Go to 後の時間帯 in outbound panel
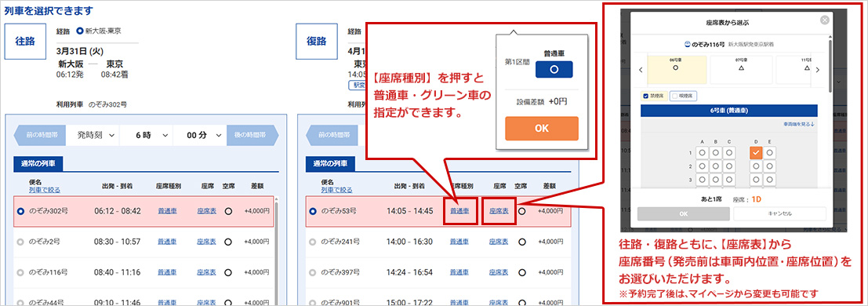Screen dimensions: 868x306 point(253,135)
